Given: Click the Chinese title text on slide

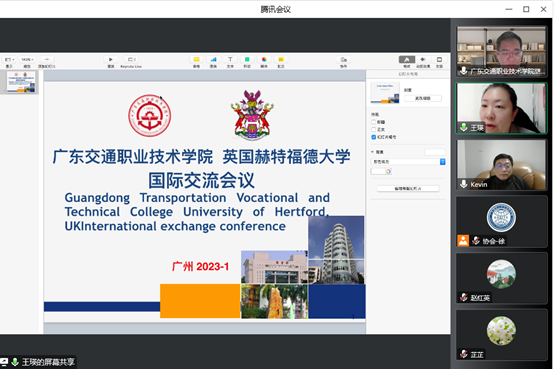Looking at the screenshot, I should coord(201,169).
